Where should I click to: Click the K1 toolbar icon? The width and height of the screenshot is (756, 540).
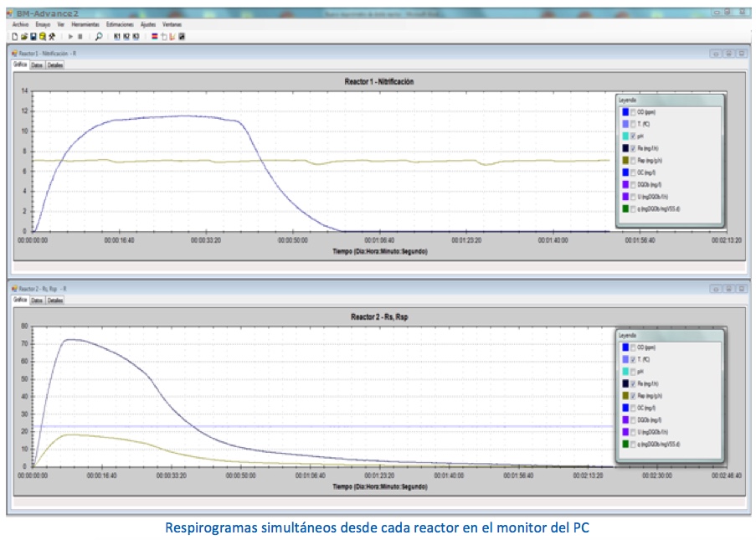[117, 37]
